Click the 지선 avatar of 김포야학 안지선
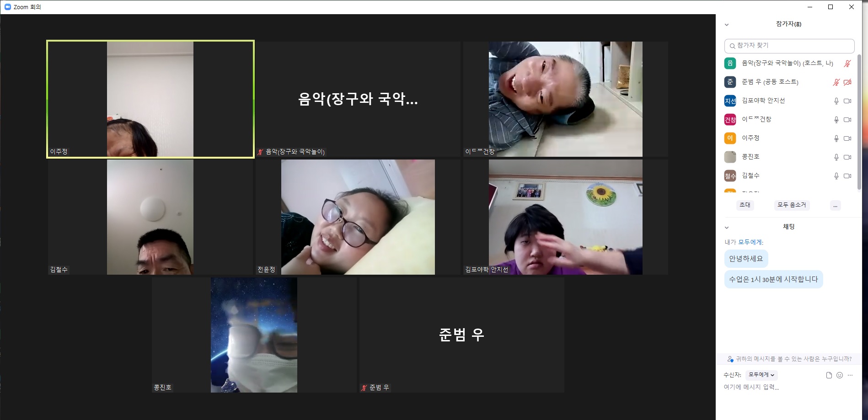The width and height of the screenshot is (868, 420). coord(730,101)
